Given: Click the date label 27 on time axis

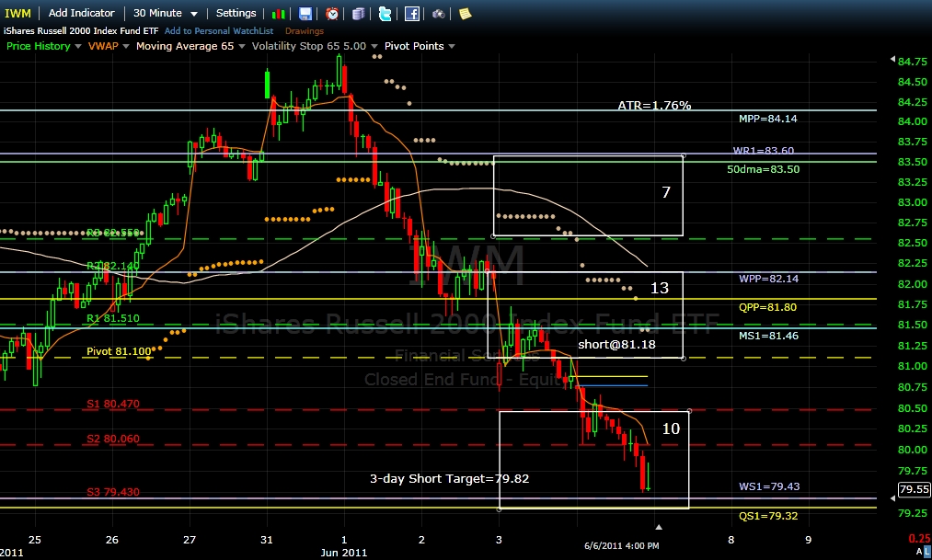Looking at the screenshot, I should point(189,540).
